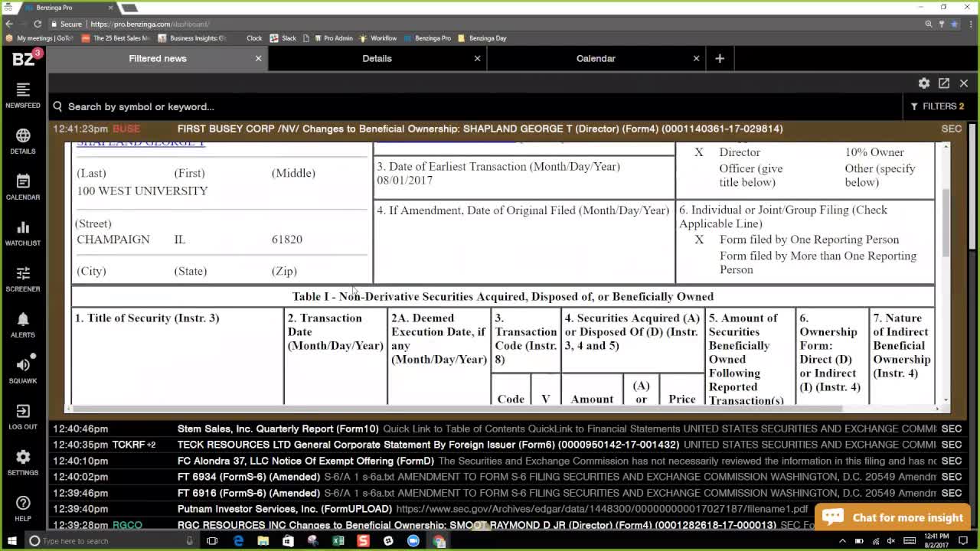This screenshot has height=551, width=980.
Task: Open the FT 6916 FormS-6 headline
Action: [x=249, y=493]
